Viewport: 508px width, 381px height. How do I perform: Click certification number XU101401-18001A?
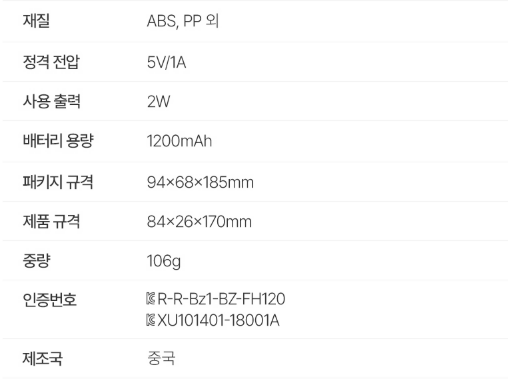coord(218,320)
